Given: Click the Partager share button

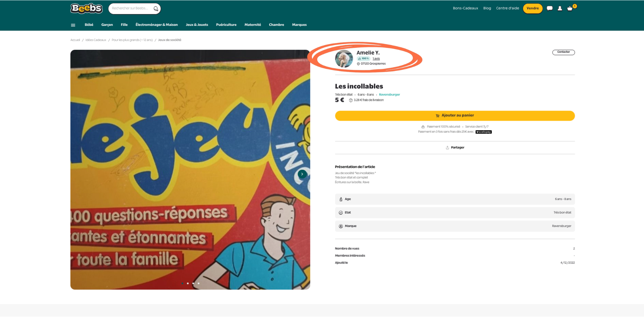Looking at the screenshot, I should (455, 148).
